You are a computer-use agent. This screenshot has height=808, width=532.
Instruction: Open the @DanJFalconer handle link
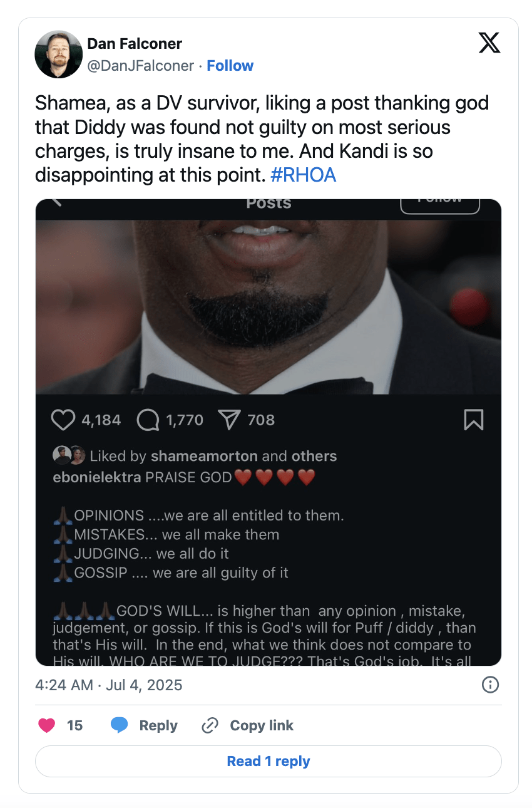140,66
